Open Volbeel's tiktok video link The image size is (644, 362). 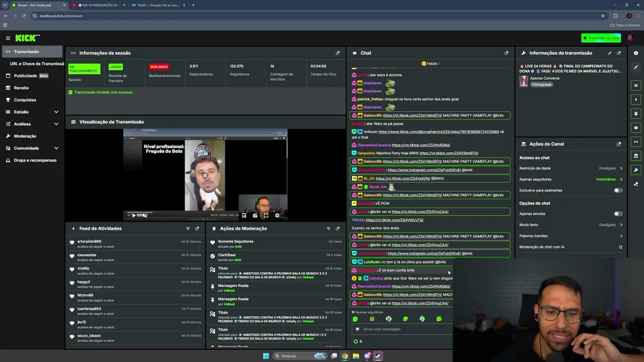(438, 132)
